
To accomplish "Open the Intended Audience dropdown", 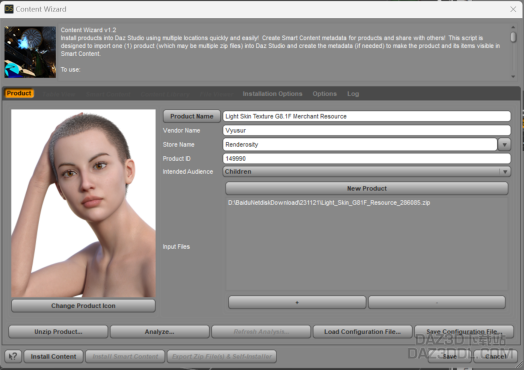I will [367, 171].
